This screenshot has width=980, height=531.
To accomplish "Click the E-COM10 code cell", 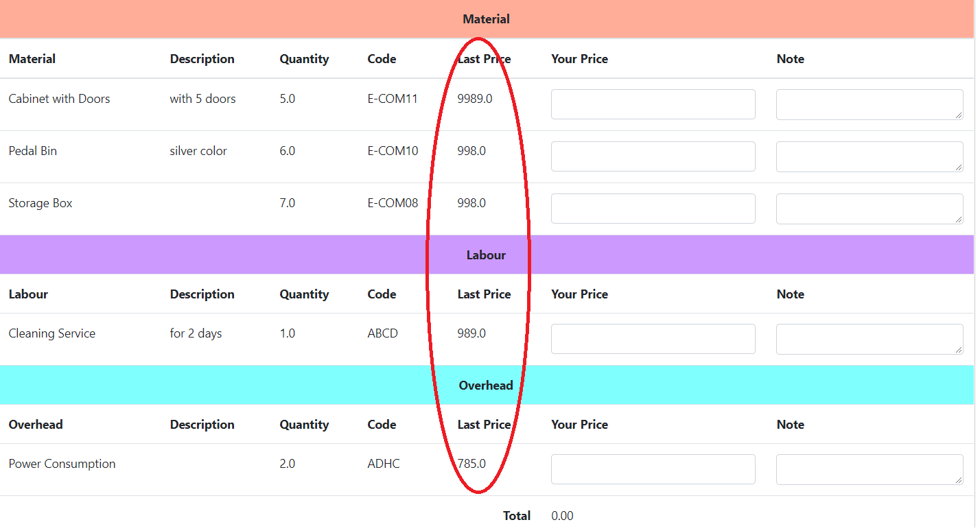I will point(393,151).
